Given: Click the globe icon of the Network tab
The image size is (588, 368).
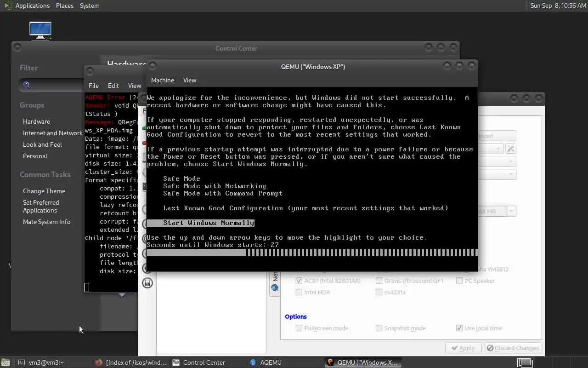Looking at the screenshot, I should pyautogui.click(x=275, y=288).
